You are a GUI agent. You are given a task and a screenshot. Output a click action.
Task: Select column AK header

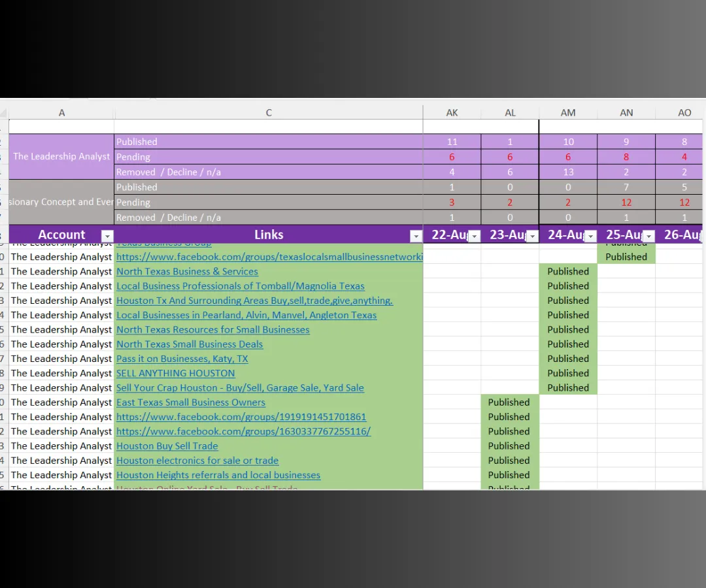[452, 112]
